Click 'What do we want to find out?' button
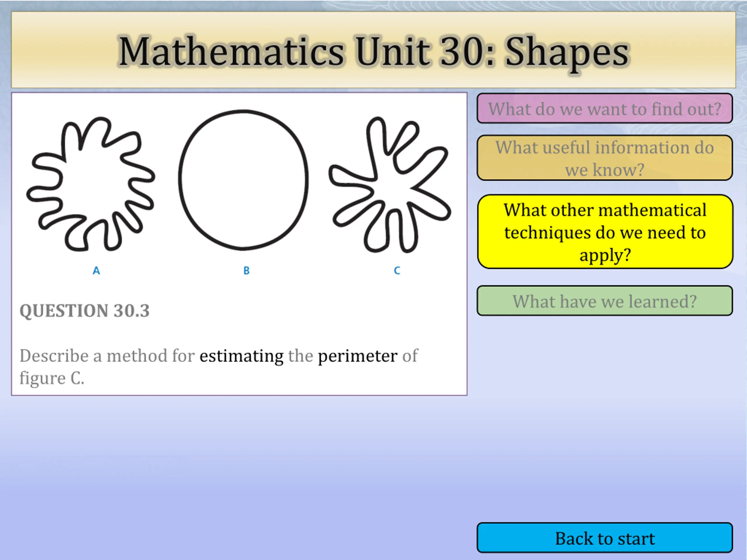Screen dimensions: 747x560 pos(605,108)
